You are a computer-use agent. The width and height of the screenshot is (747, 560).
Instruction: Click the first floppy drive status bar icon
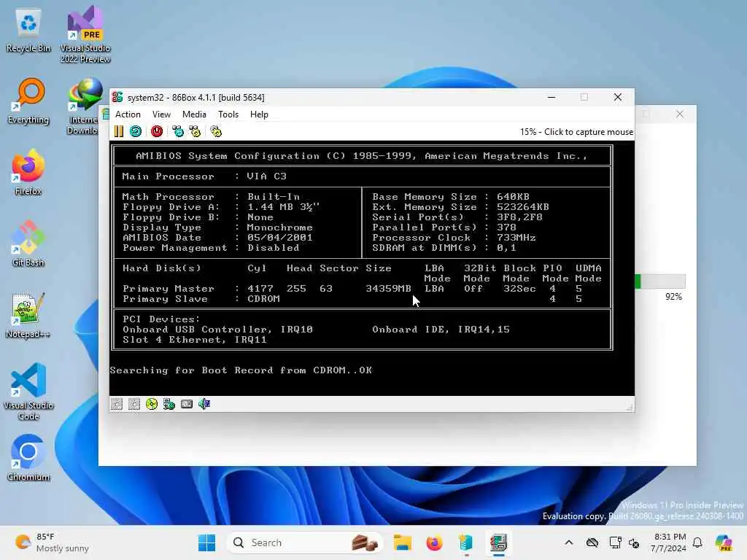[x=117, y=404]
